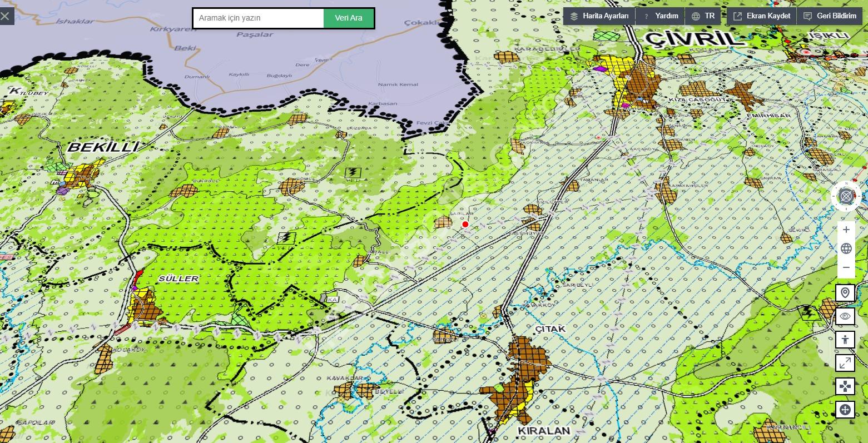Click the circled move arrows icon

click(x=845, y=410)
